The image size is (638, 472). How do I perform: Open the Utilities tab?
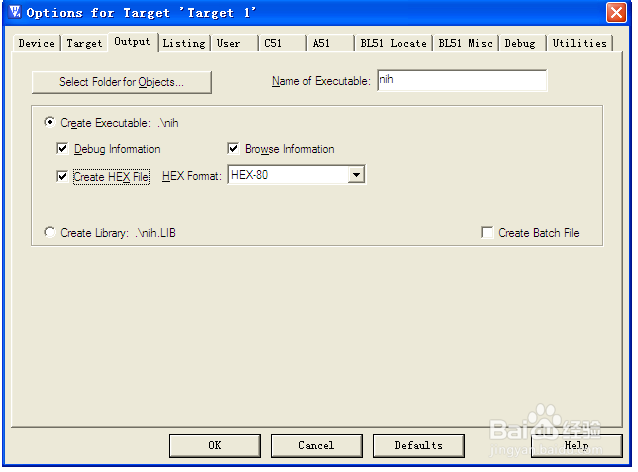(579, 43)
